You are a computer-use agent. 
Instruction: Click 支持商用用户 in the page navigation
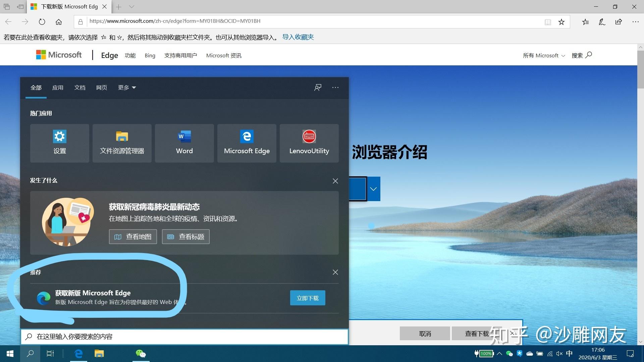180,56
